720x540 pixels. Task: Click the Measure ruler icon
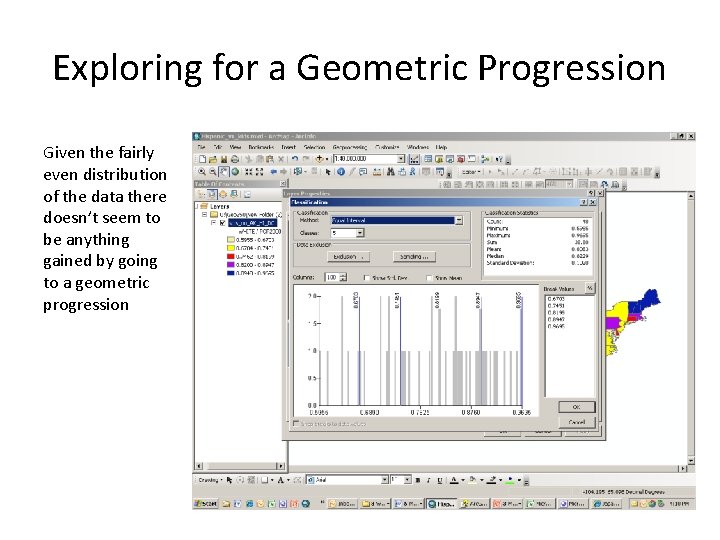click(377, 172)
